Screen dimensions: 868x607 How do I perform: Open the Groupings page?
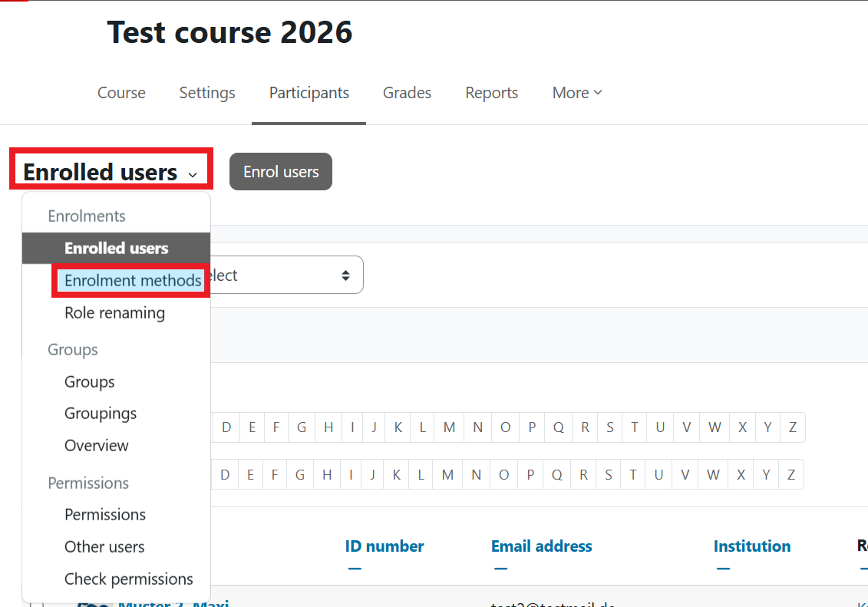[101, 413]
